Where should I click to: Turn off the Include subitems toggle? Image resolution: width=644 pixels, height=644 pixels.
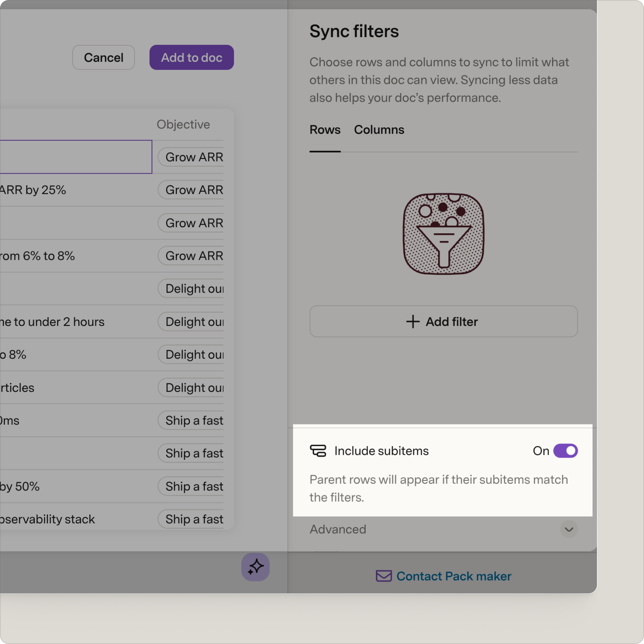tap(565, 451)
